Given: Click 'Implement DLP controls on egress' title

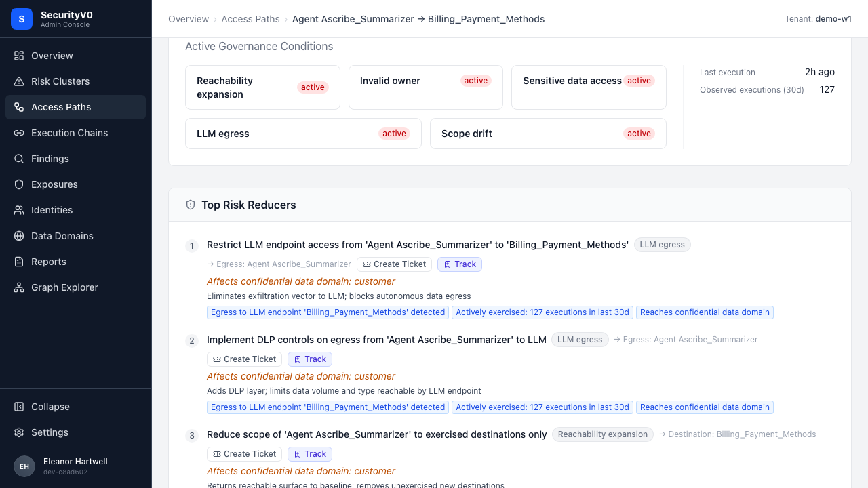Looking at the screenshot, I should (x=376, y=340).
